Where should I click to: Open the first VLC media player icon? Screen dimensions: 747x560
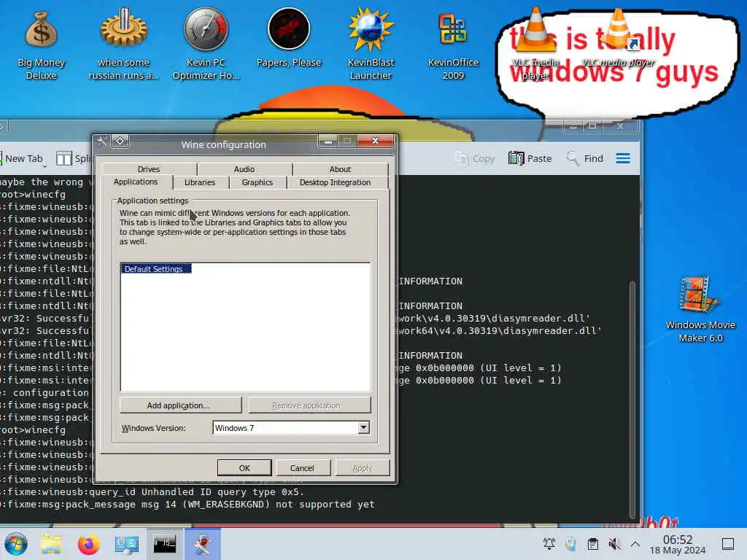pos(535,43)
